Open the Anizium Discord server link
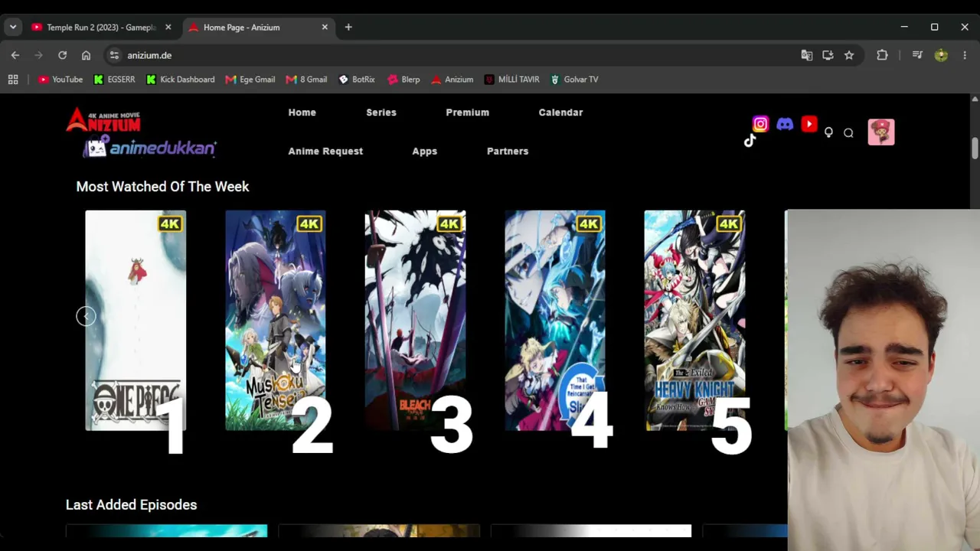 click(x=785, y=124)
